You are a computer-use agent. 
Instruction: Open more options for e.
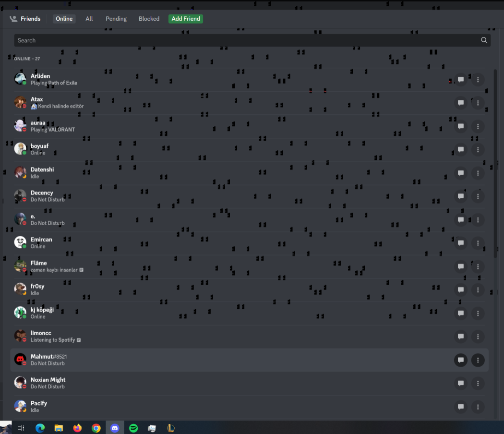[478, 219]
